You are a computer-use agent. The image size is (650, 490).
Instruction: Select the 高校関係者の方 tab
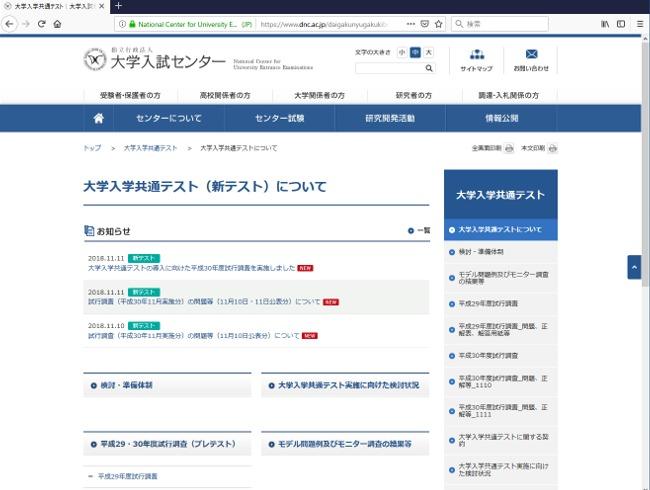pos(225,95)
